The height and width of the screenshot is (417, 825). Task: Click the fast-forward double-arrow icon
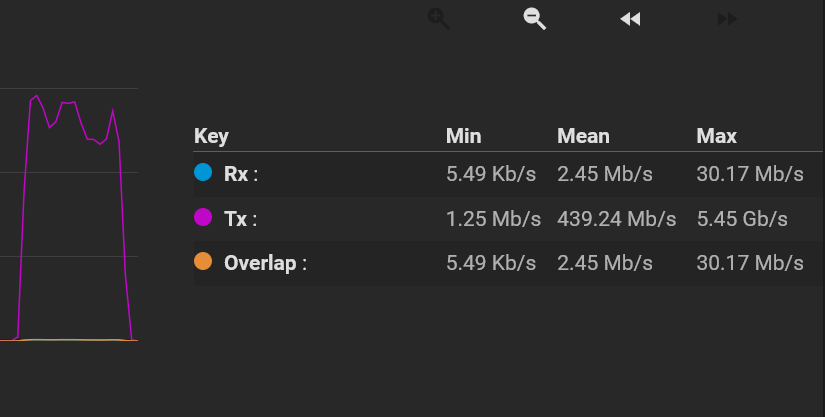[x=727, y=19]
